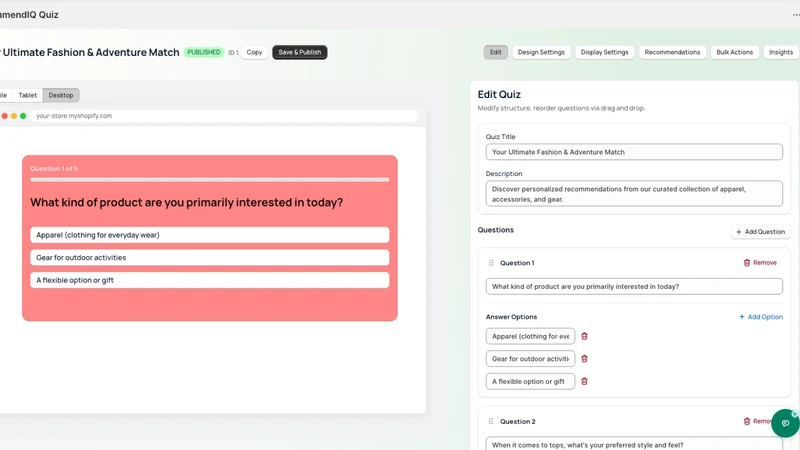Edit the 'Apparel (clothing for eve' option input
800x450 pixels.
530,336
